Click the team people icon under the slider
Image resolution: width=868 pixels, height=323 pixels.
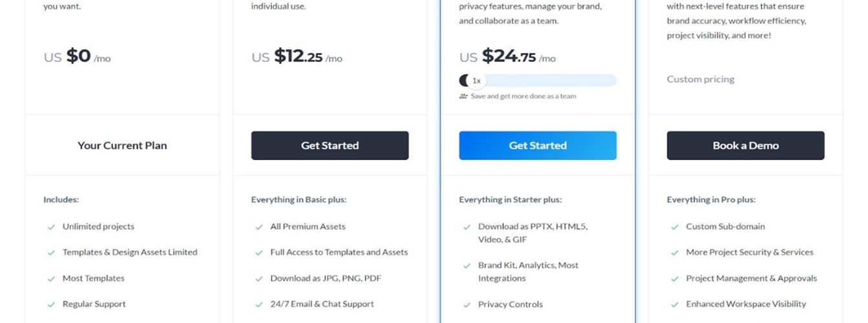(463, 96)
